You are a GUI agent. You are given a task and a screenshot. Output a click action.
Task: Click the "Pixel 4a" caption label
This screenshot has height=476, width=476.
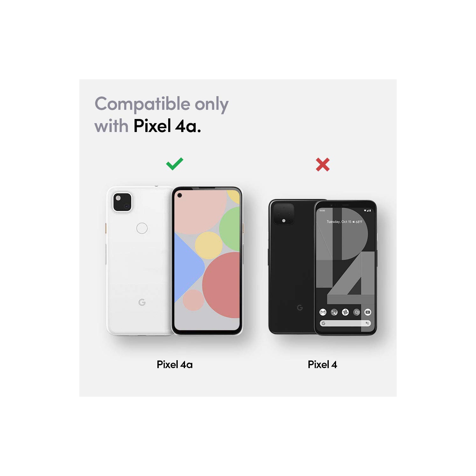(175, 365)
